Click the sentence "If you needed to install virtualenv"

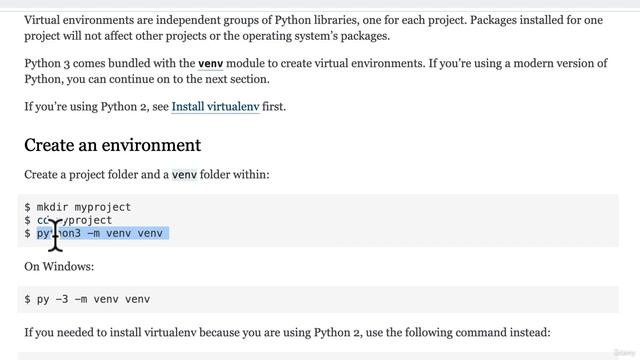[x=287, y=332]
